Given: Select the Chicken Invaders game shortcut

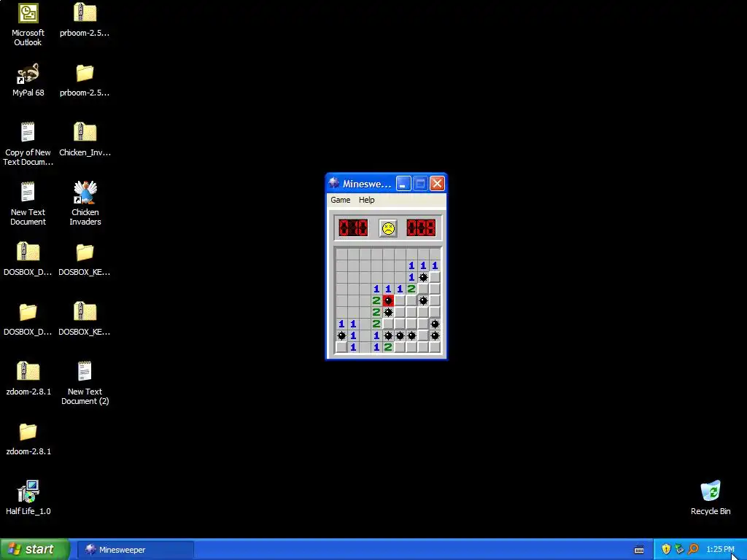Looking at the screenshot, I should coord(85,192).
